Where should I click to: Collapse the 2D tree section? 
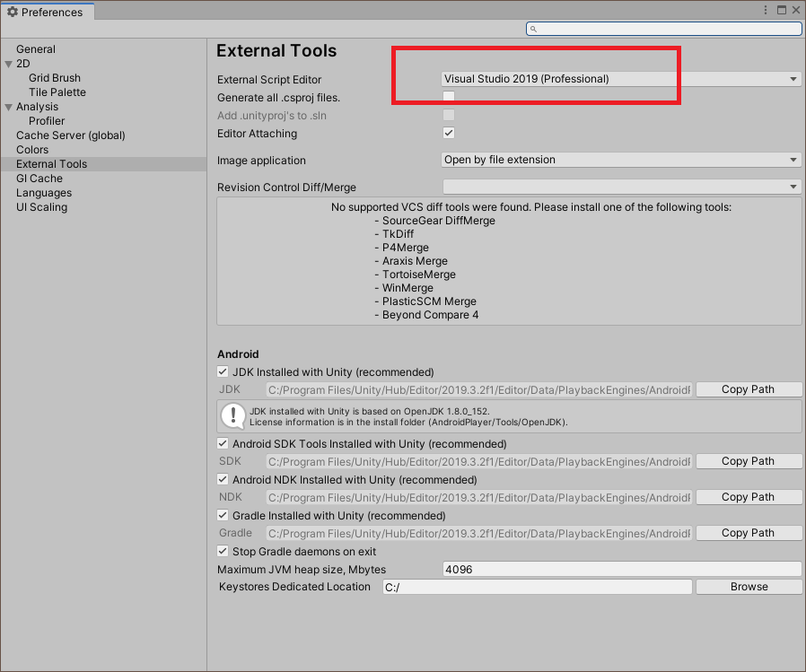coord(9,65)
